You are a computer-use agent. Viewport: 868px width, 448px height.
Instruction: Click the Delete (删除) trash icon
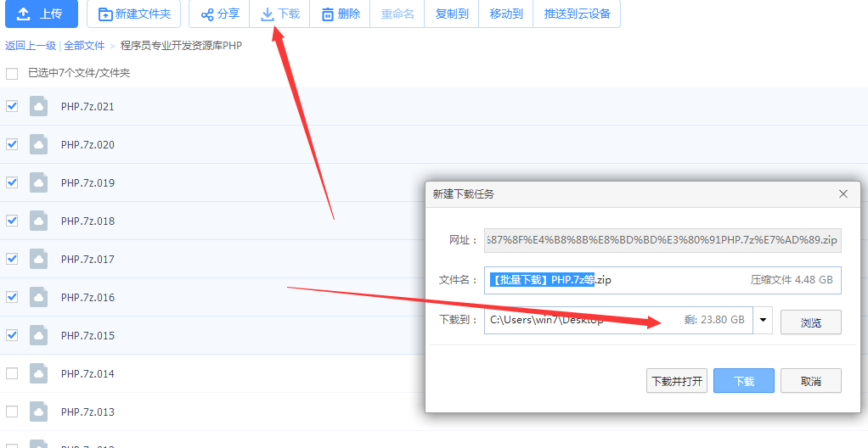point(328,14)
